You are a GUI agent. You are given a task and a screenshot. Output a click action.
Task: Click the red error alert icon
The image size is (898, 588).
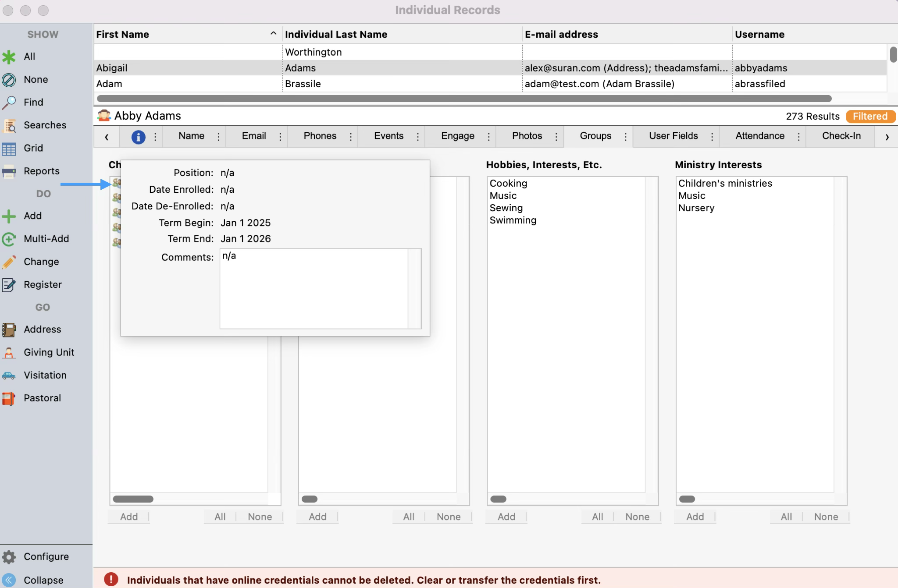(x=111, y=579)
